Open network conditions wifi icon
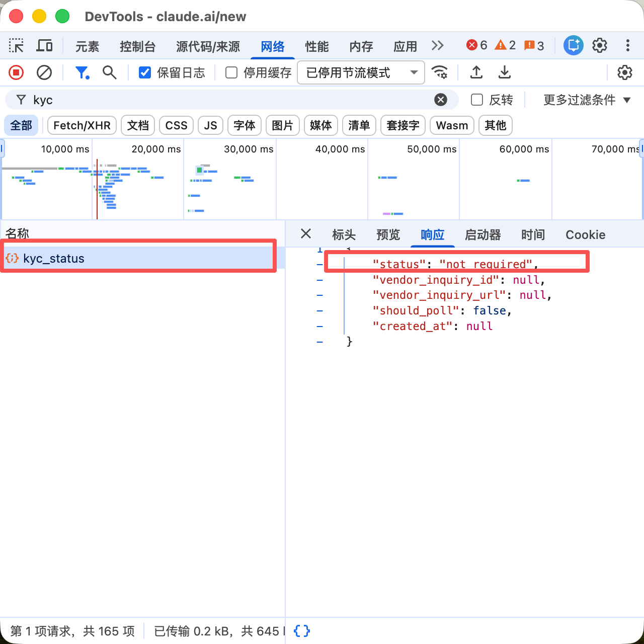Screen dimensions: 644x644 point(440,73)
